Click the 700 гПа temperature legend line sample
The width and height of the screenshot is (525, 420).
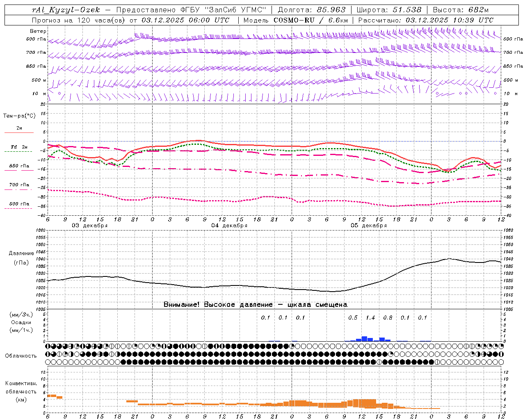(18, 189)
